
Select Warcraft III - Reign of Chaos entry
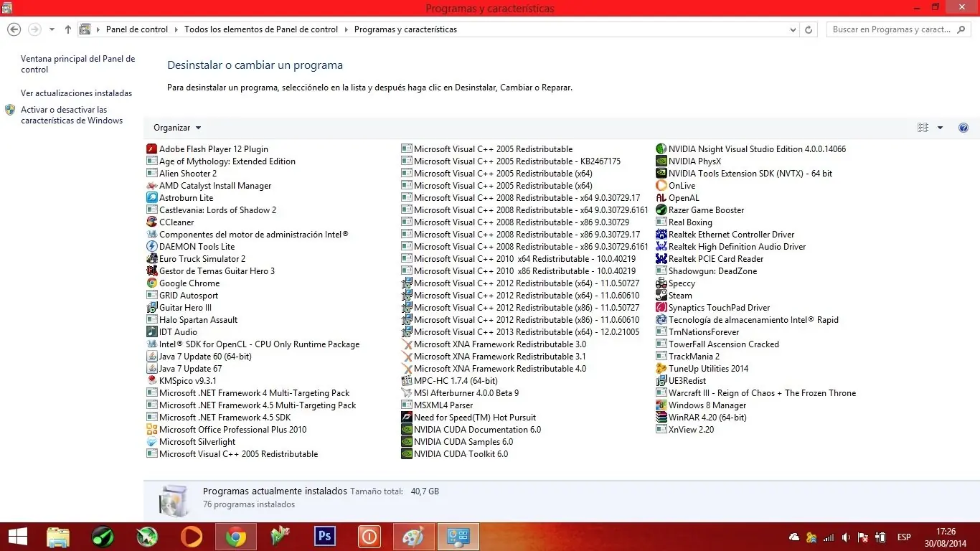(x=756, y=393)
